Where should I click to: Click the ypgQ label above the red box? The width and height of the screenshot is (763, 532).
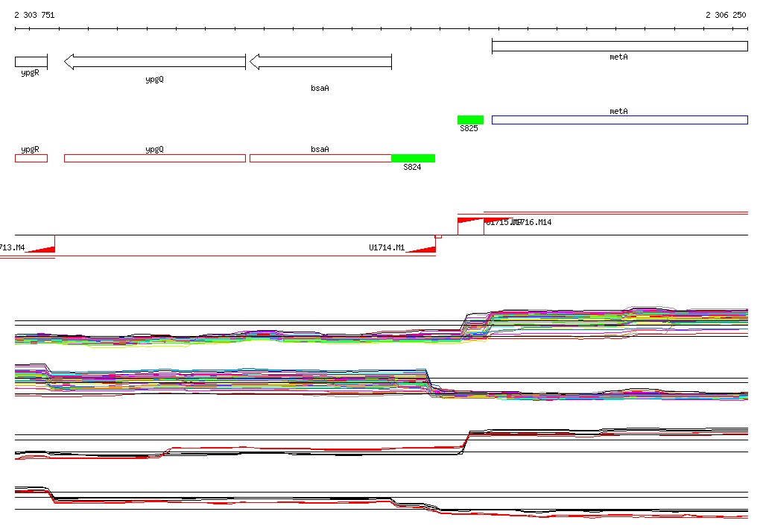(x=155, y=150)
